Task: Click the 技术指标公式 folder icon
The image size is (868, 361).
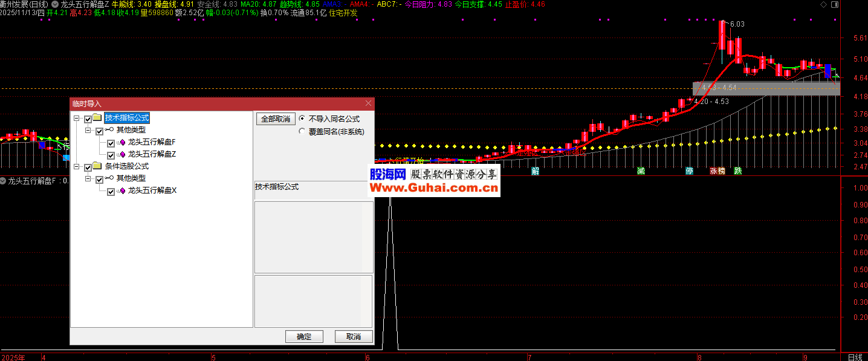Action: click(97, 118)
